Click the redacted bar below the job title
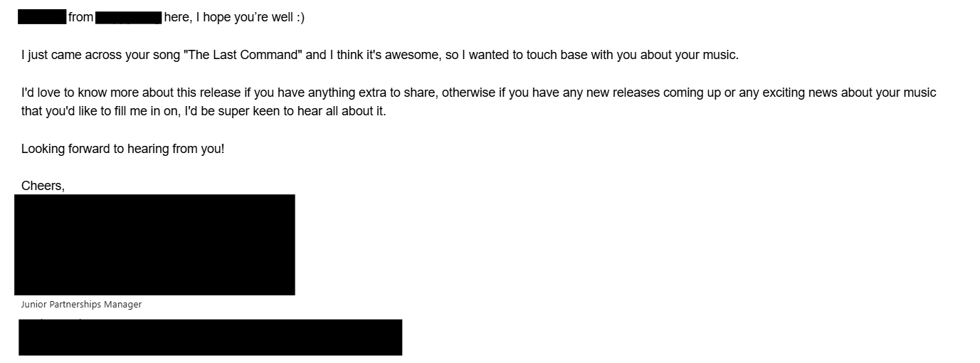This screenshot has width=980, height=363. tap(210, 337)
